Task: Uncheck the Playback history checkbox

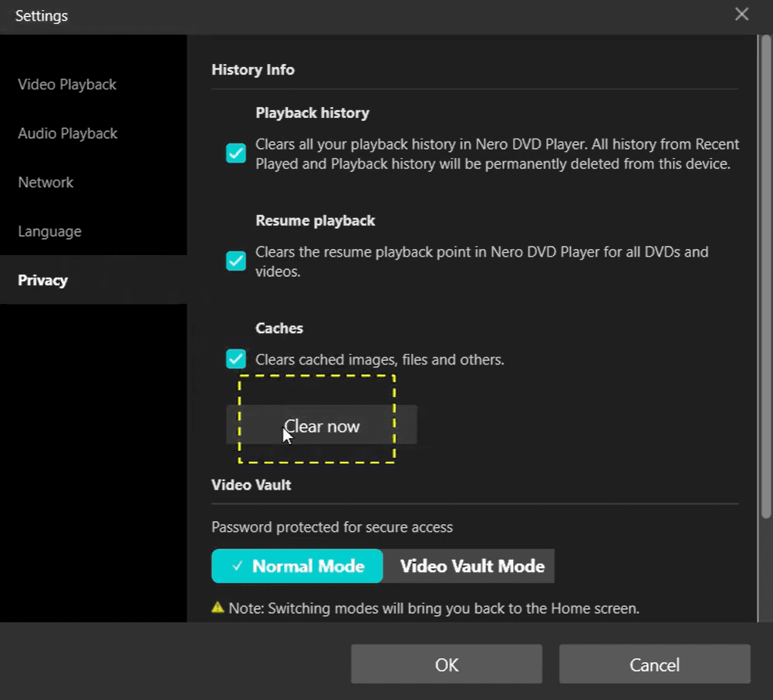Action: (x=235, y=153)
